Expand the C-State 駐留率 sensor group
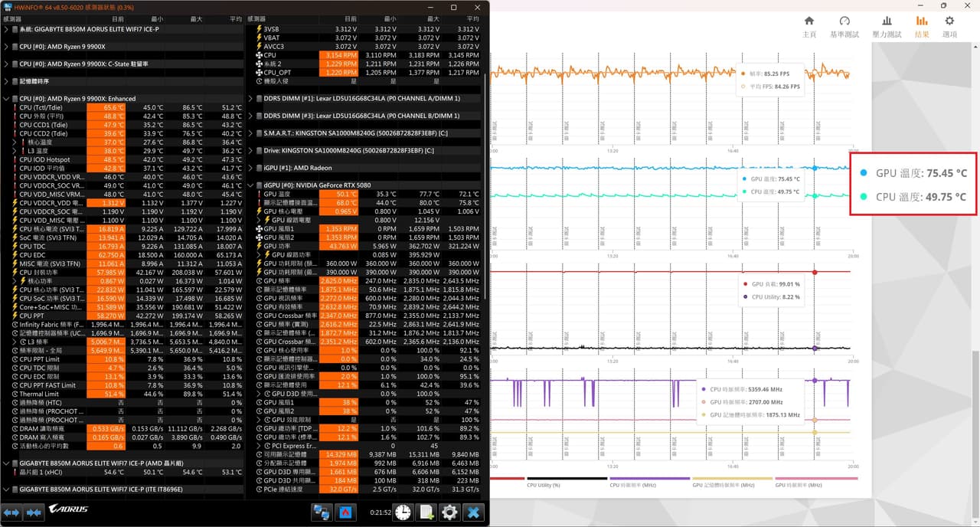 pyautogui.click(x=6, y=64)
